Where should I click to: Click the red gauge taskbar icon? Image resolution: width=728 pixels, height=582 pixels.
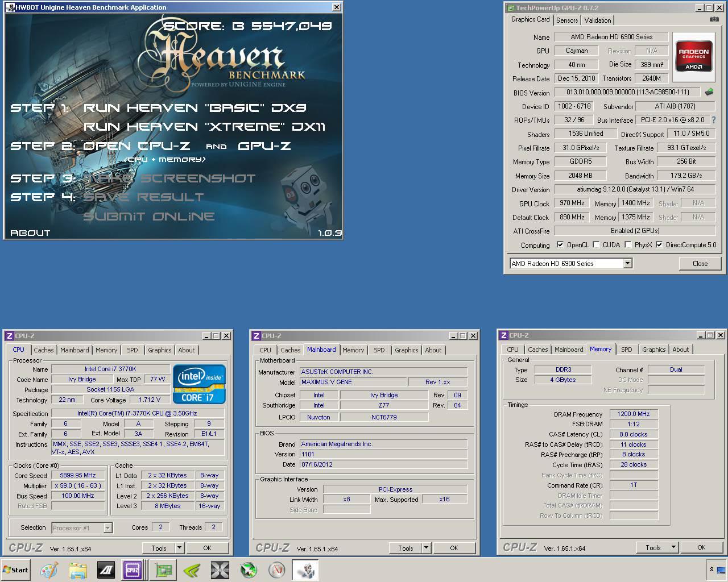[x=277, y=570]
